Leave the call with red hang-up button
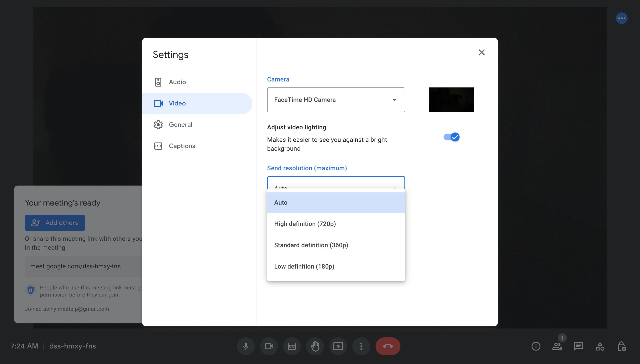Viewport: 640px width, 364px height. [x=388, y=346]
